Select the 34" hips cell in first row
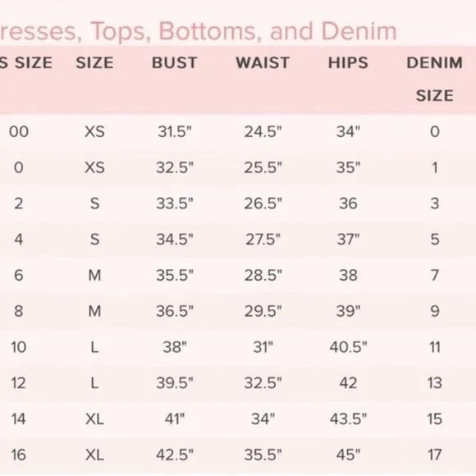This screenshot has width=476, height=476. [348, 132]
